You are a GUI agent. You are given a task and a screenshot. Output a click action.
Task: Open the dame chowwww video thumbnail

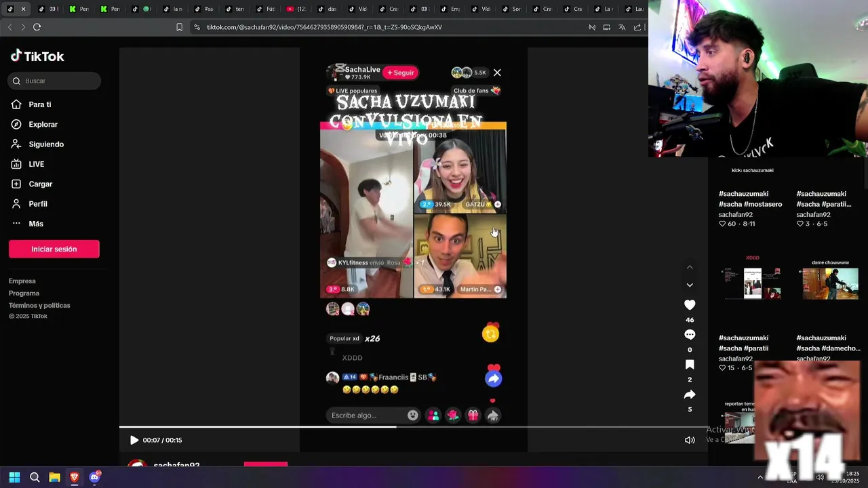830,283
